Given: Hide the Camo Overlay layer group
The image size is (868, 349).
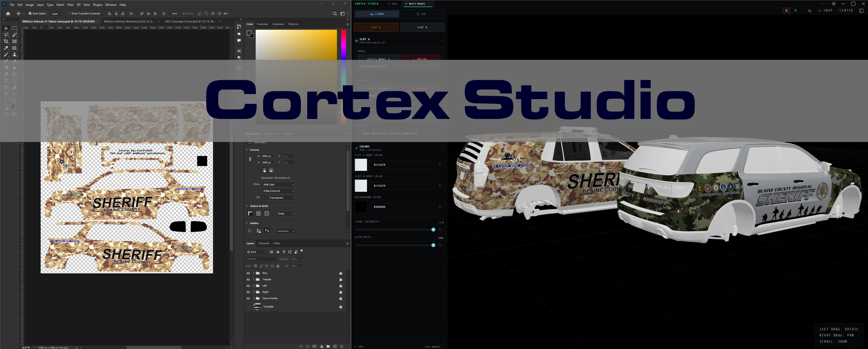Looking at the screenshot, I should [248, 298].
